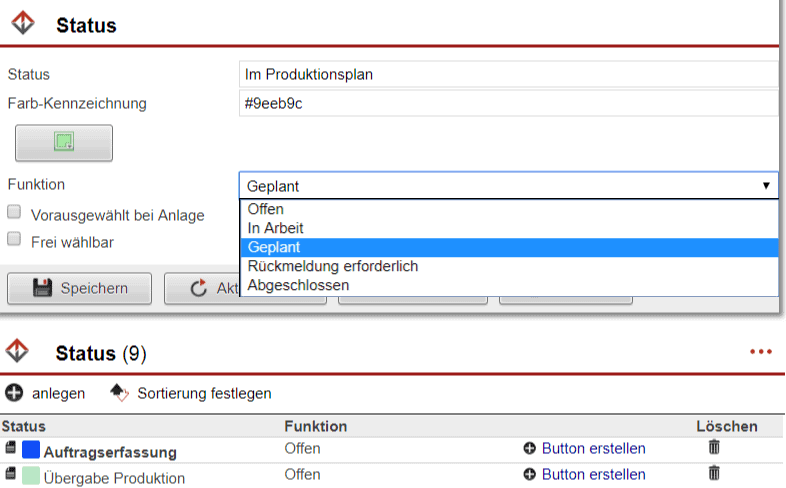Open the red three-dots menu in Status list
This screenshot has height=488, width=786.
[x=761, y=352]
